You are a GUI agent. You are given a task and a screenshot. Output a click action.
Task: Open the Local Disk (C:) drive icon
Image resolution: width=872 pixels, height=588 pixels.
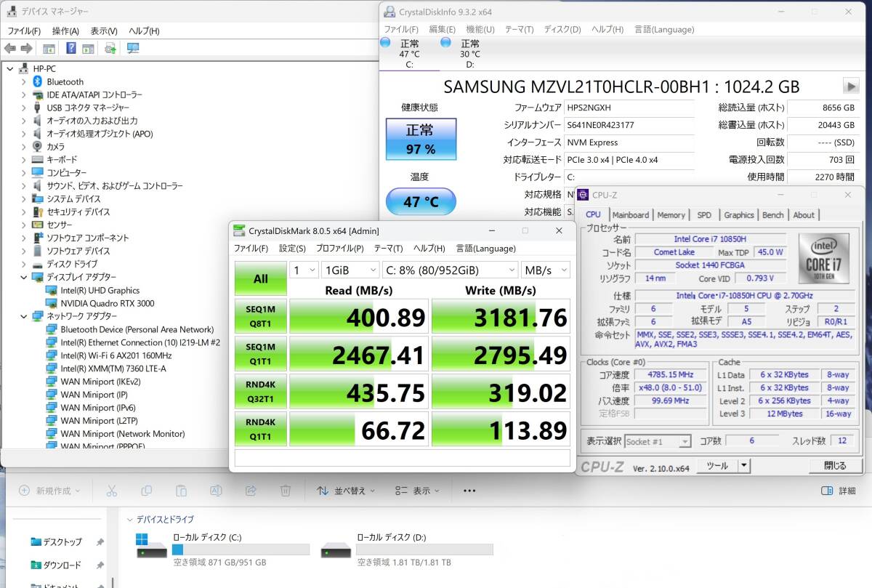151,546
